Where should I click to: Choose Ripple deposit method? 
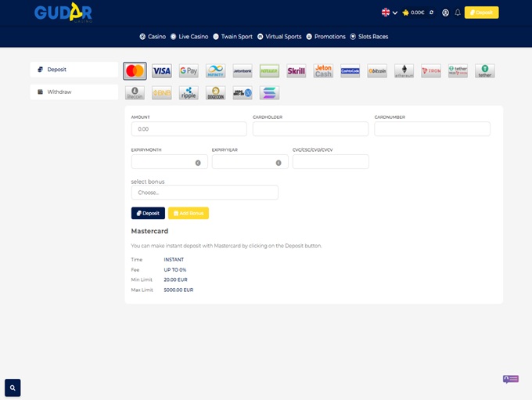pos(189,93)
